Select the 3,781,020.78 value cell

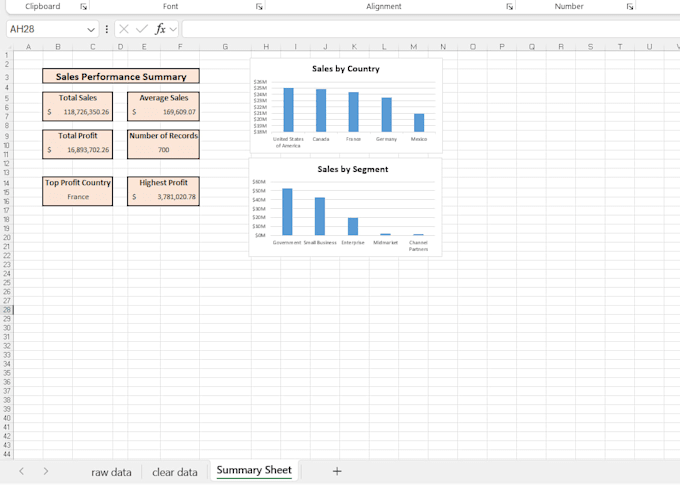tap(163, 197)
